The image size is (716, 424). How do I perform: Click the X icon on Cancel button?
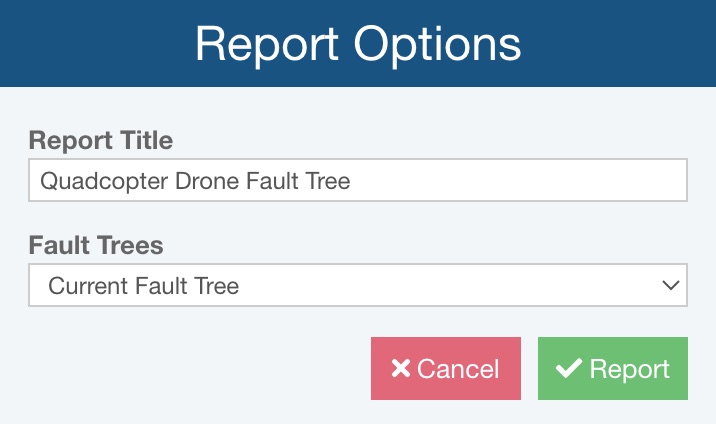click(x=401, y=369)
